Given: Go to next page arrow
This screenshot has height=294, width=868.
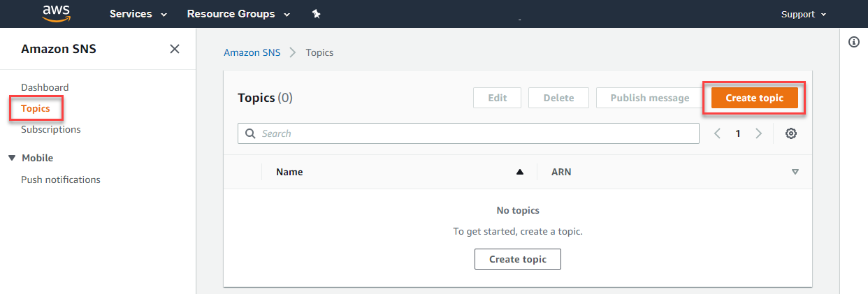Looking at the screenshot, I should (759, 133).
